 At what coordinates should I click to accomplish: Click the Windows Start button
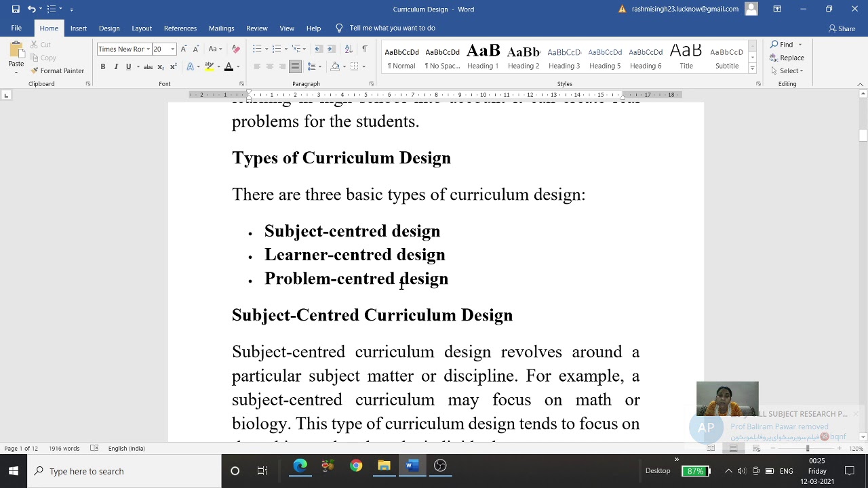click(x=14, y=471)
